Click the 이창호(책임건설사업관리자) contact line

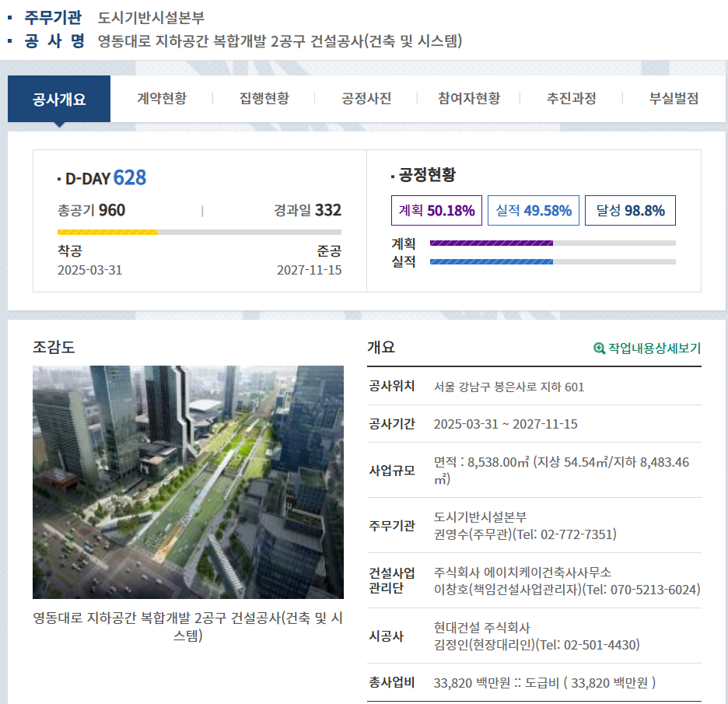[x=567, y=590]
